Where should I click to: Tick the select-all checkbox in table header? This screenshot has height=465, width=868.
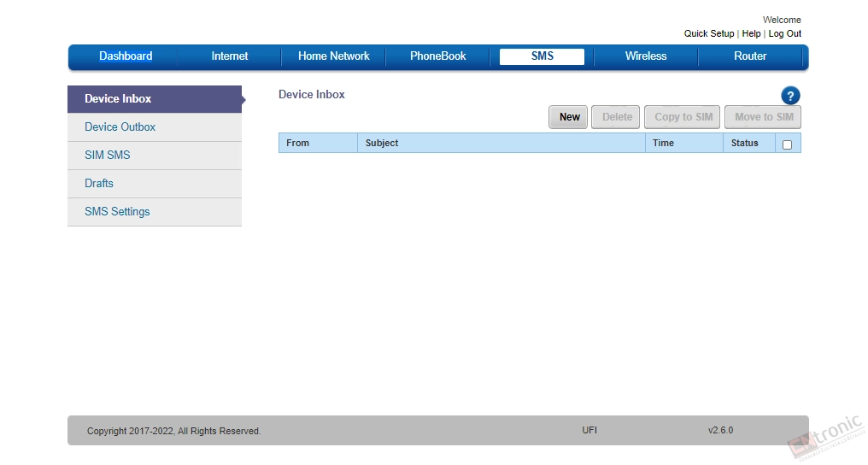(x=787, y=144)
